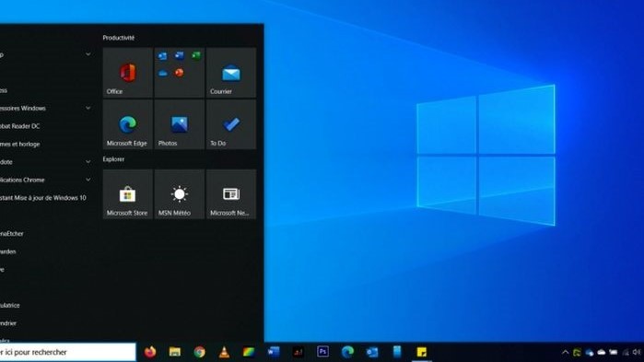This screenshot has height=362, width=644.
Task: Expand the Accessoires Windows folder chevron
Action: pos(88,108)
